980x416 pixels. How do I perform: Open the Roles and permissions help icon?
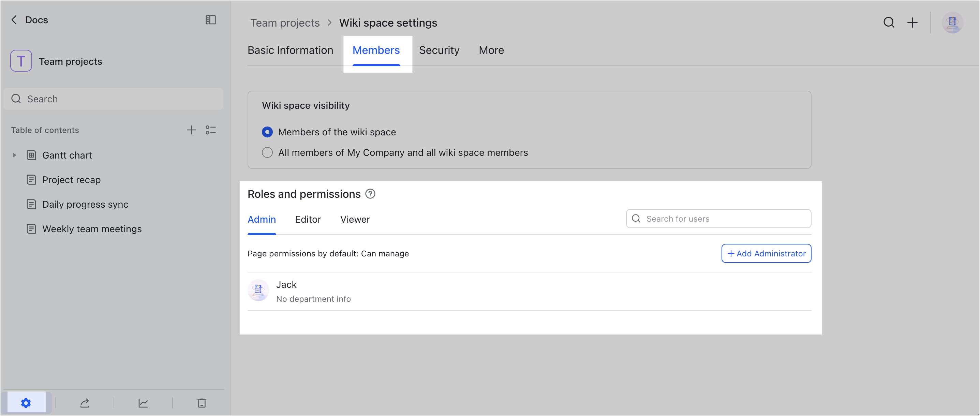click(370, 194)
